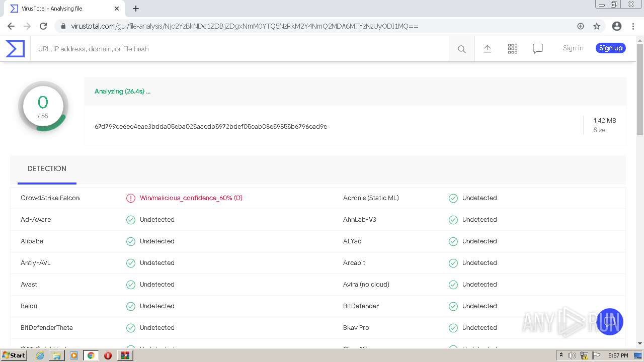Click the Arcabit undetected checkmark icon
This screenshot has width=644, height=362.
tap(453, 263)
